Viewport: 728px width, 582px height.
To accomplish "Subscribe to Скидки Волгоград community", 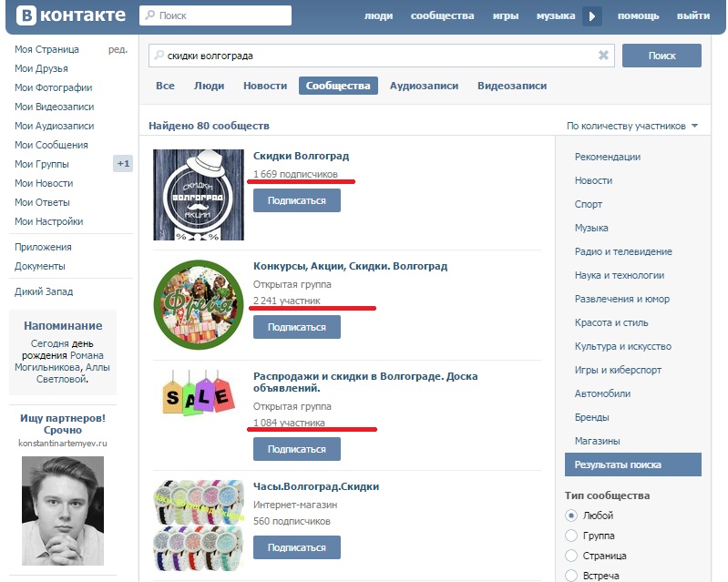I will (x=297, y=200).
